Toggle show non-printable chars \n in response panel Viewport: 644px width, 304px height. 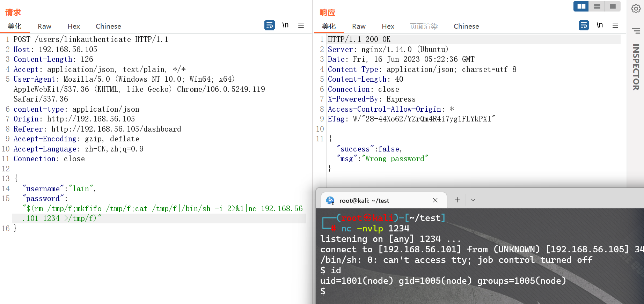tap(600, 25)
